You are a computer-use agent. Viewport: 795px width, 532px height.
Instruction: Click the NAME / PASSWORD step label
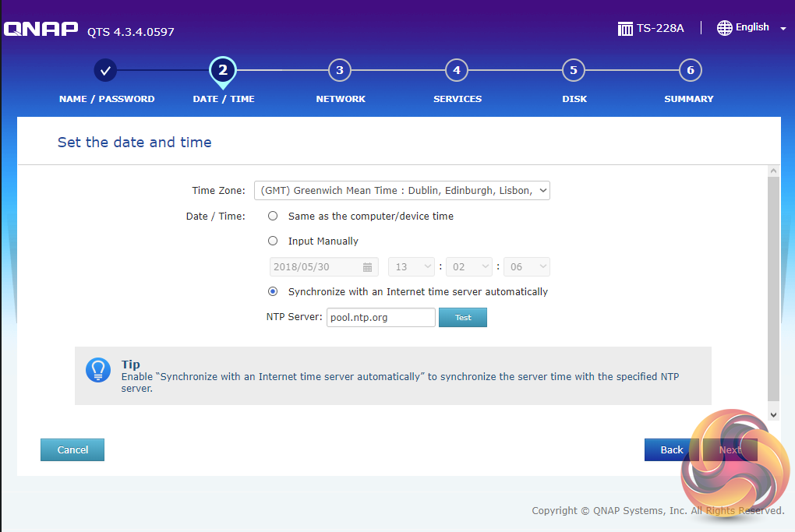pyautogui.click(x=107, y=99)
